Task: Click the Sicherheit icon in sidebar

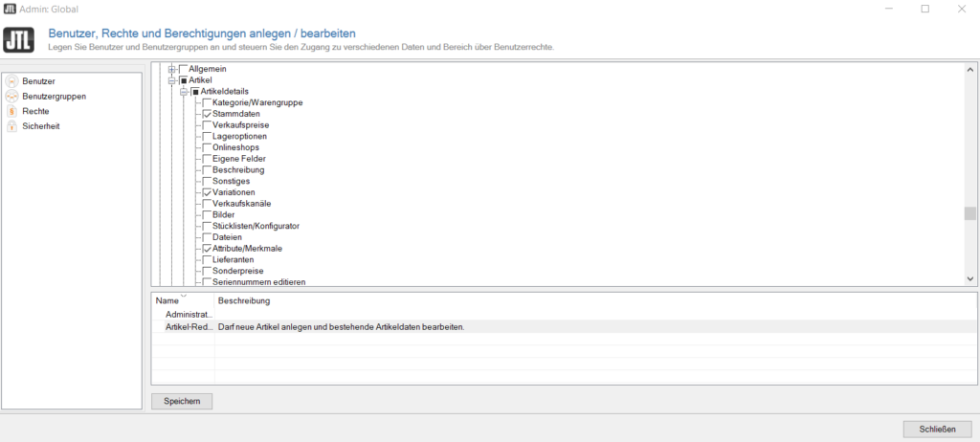Action: coord(12,126)
